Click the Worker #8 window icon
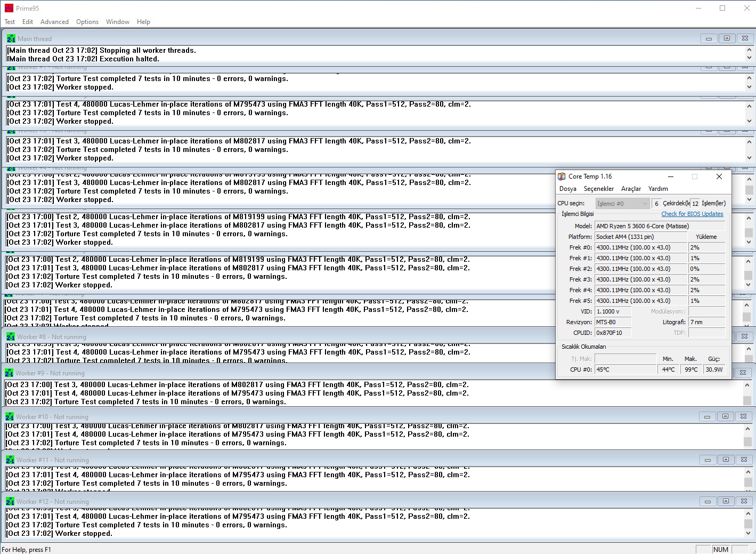The width and height of the screenshot is (756, 554). point(10,336)
